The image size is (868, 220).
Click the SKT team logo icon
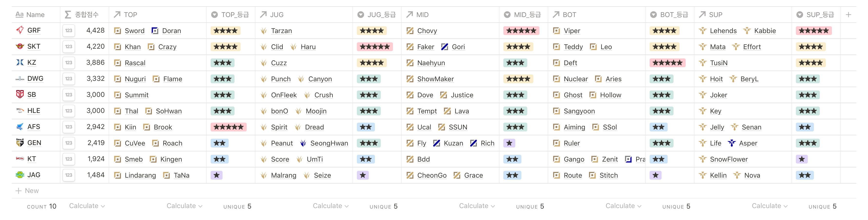pos(20,46)
